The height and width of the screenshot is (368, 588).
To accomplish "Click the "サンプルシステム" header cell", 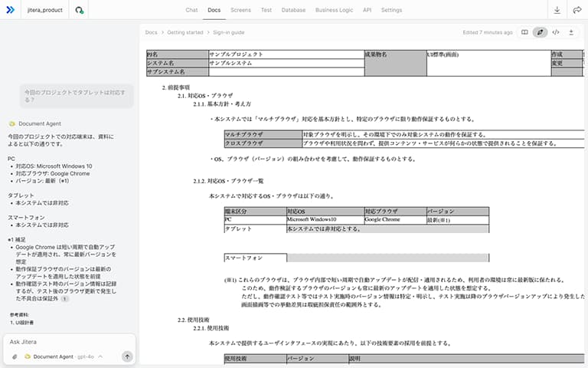I will (286, 63).
